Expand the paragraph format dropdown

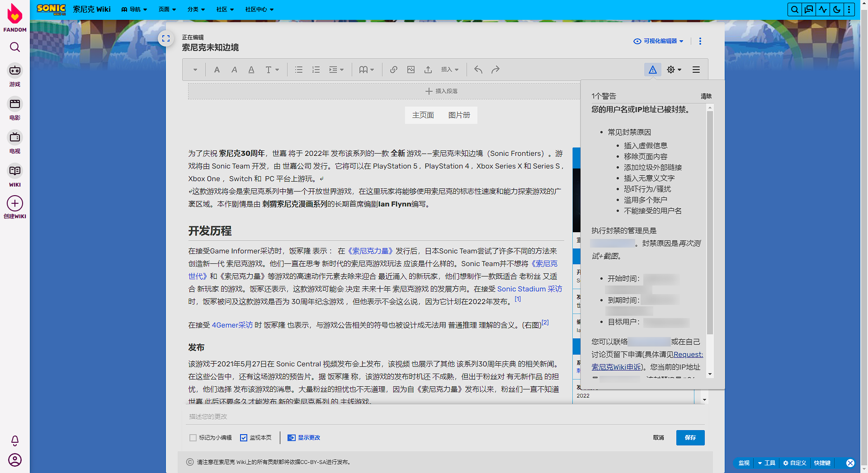[x=195, y=70]
